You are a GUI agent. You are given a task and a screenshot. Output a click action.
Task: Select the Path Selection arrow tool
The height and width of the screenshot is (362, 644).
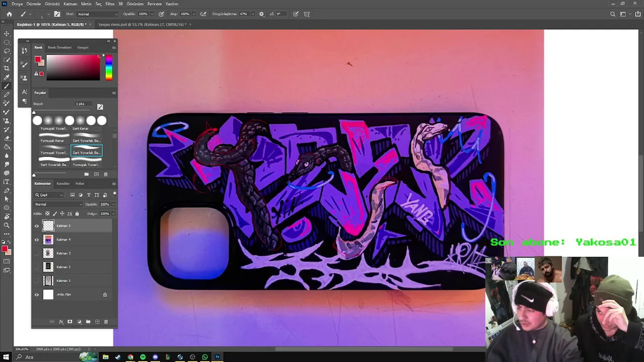[x=7, y=199]
